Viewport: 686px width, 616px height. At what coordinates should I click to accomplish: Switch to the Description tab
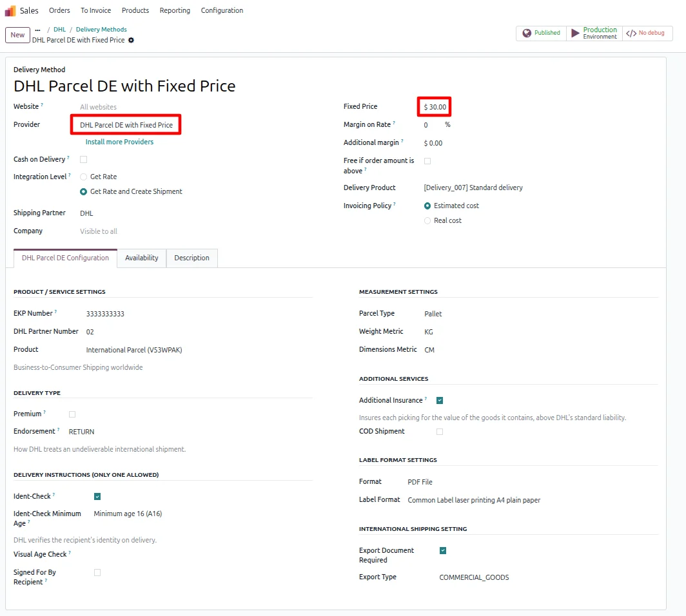[191, 258]
